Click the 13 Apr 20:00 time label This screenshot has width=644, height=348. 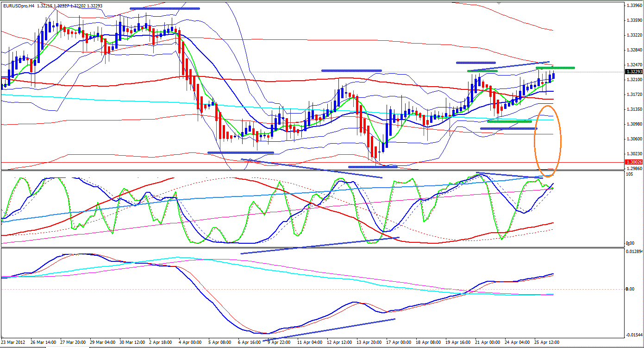pyautogui.click(x=369, y=342)
